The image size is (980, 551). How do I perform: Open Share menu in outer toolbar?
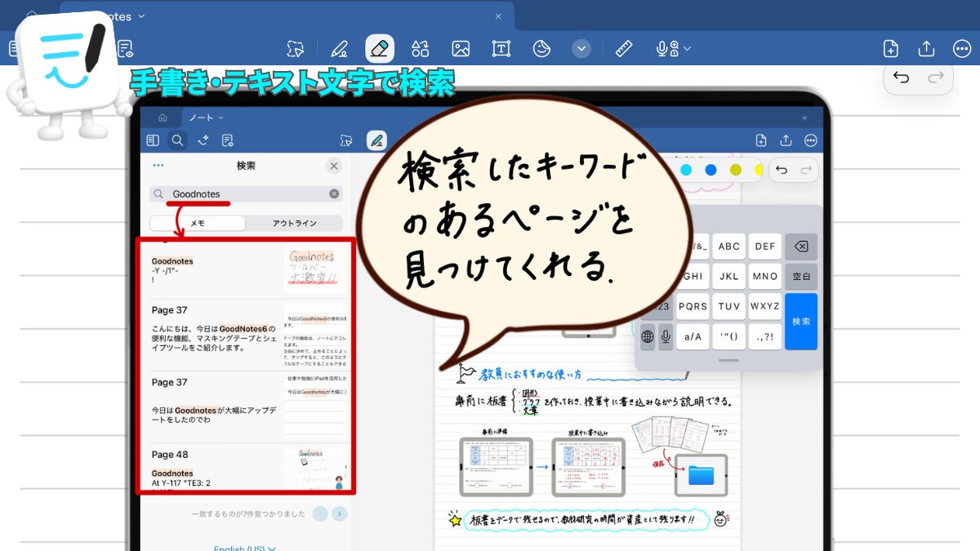click(x=926, y=49)
